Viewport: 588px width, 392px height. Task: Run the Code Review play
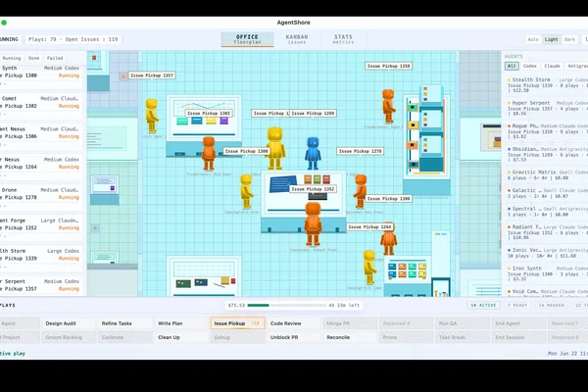pyautogui.click(x=294, y=323)
